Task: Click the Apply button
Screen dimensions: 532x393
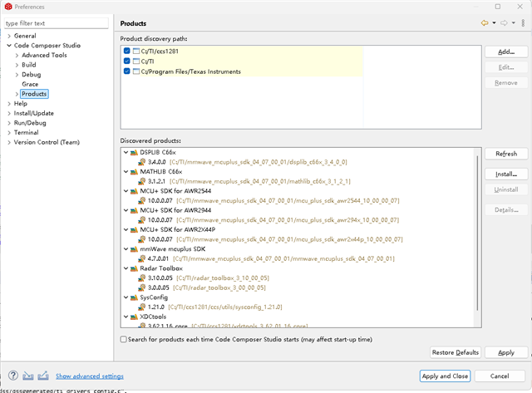Action: click(x=506, y=352)
